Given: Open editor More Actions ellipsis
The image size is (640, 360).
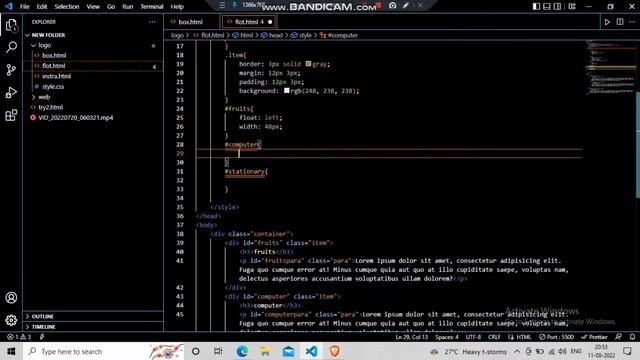Looking at the screenshot, I should 632,22.
